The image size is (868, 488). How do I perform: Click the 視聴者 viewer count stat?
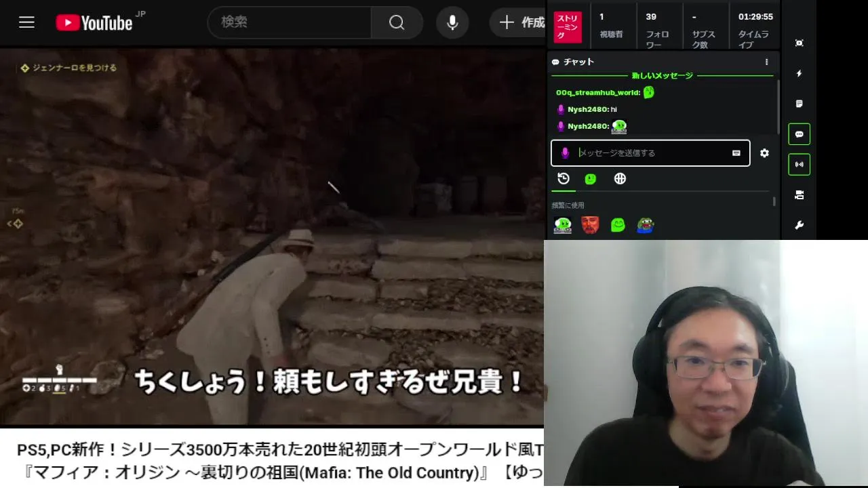click(611, 26)
